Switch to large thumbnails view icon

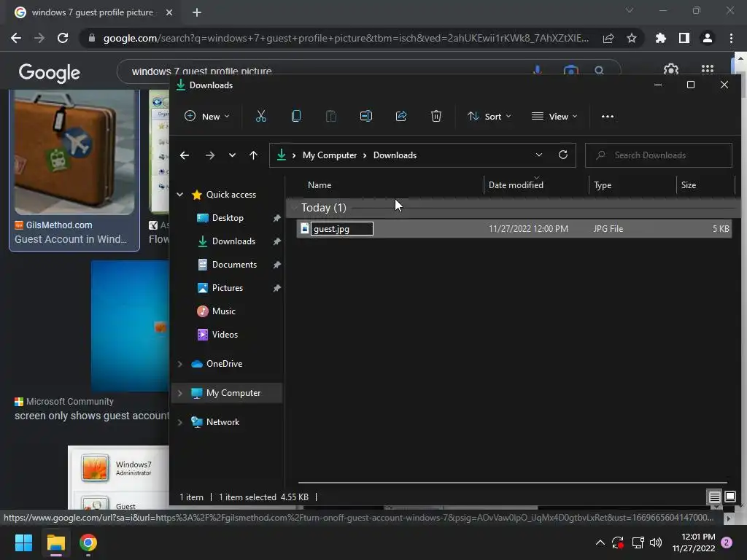click(729, 497)
